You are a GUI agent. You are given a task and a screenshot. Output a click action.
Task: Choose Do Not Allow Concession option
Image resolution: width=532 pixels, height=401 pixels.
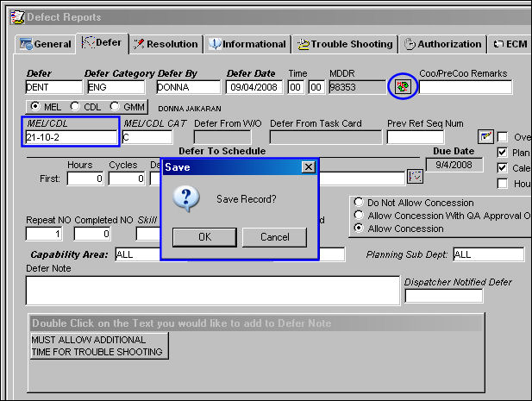click(x=359, y=202)
